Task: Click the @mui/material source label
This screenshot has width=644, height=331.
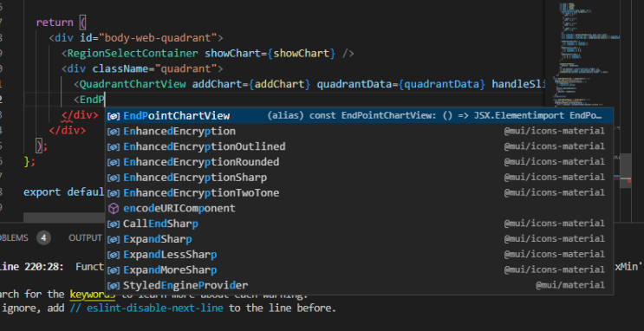Action: pos(570,285)
